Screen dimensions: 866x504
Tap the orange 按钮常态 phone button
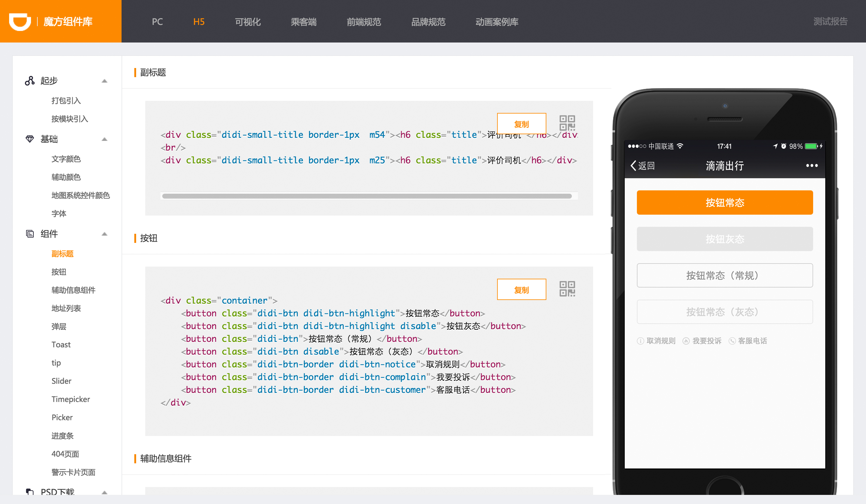724,203
